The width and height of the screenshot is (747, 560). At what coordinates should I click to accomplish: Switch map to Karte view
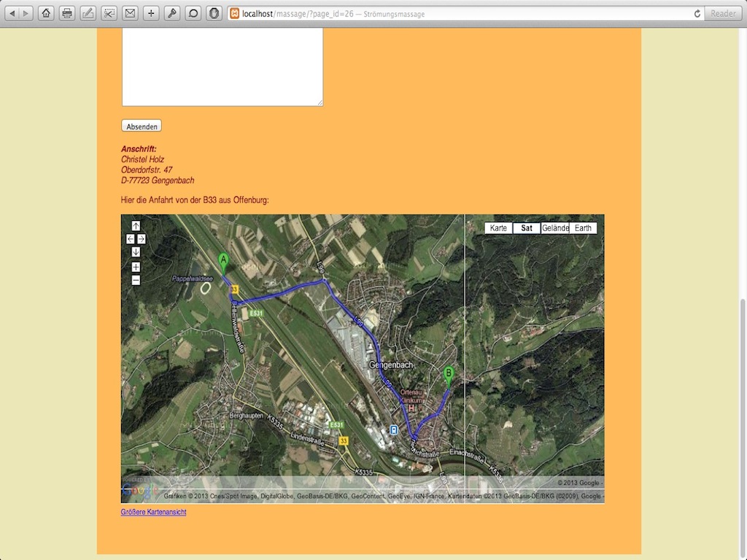[x=498, y=228]
